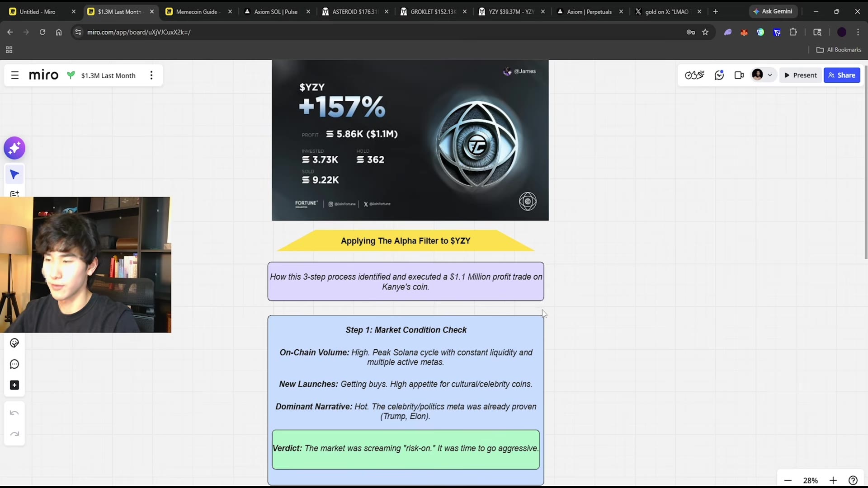Open the browser home page

(59, 32)
